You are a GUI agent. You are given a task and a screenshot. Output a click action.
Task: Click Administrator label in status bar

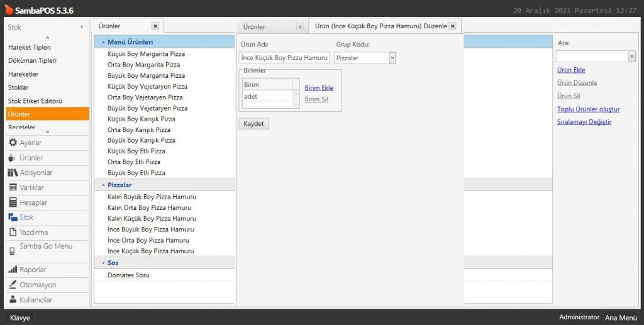(579, 317)
